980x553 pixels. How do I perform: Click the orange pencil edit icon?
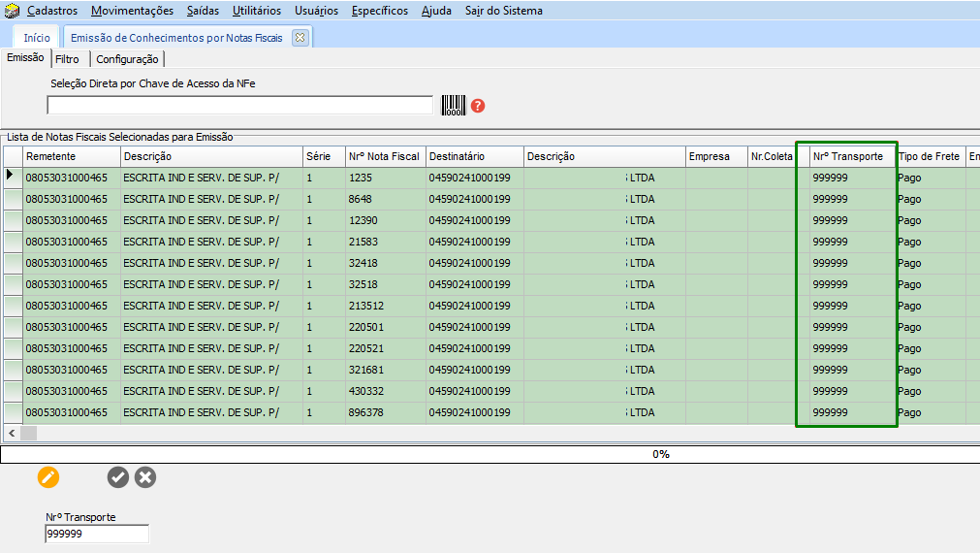(48, 477)
